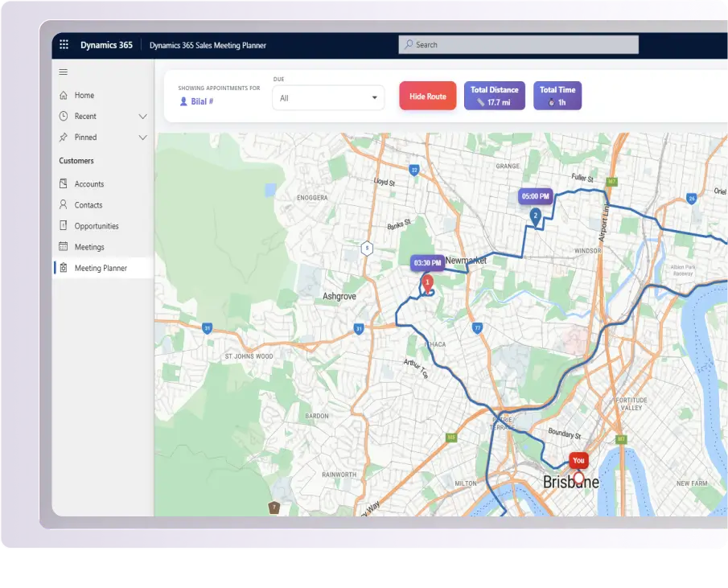Click the MILTON label on map
Viewport: 728px width, 588px height.
pos(466,483)
